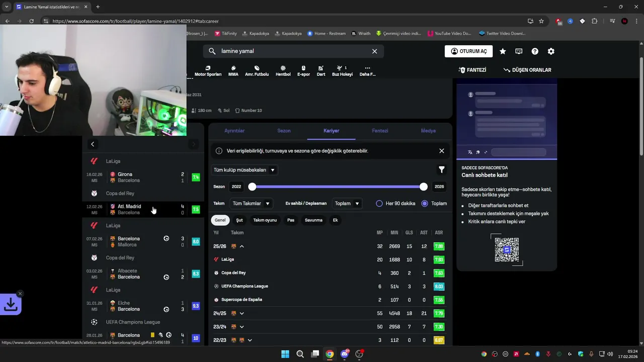Select Amr. Futbolu sport category
The image size is (644, 362).
click(257, 71)
